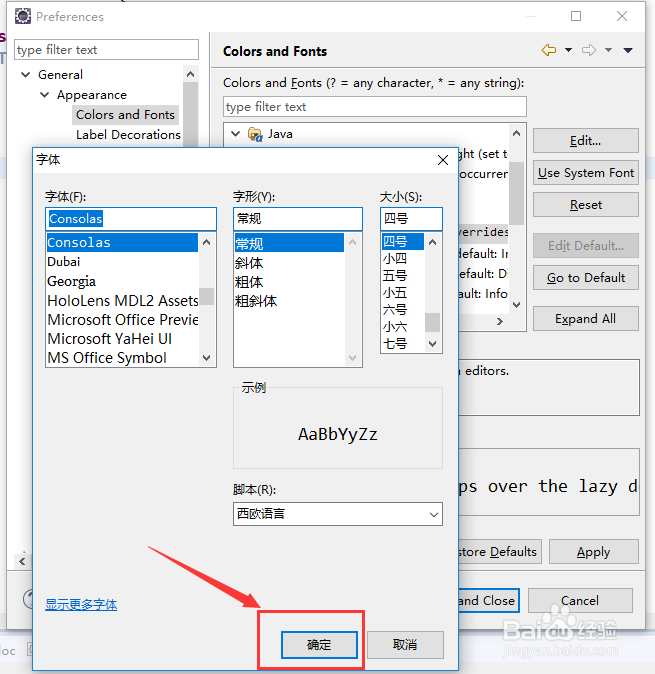Click the Reset button
The width and height of the screenshot is (655, 674).
point(585,205)
